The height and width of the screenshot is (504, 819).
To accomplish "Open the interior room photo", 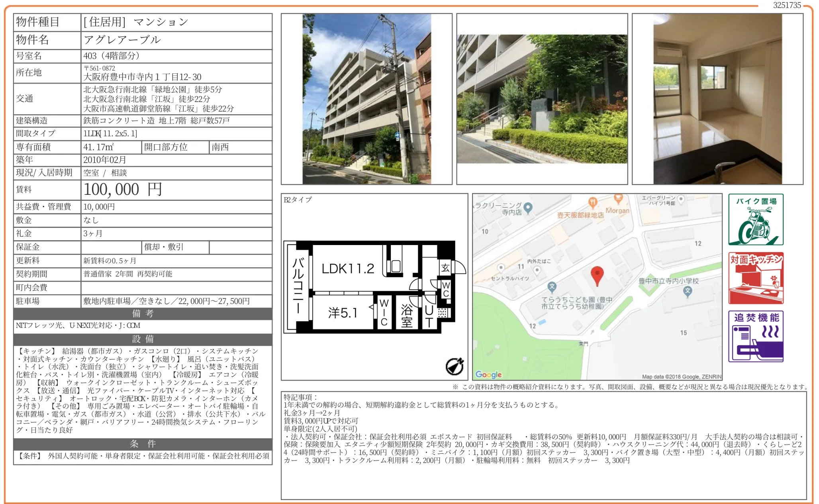I will [x=717, y=99].
